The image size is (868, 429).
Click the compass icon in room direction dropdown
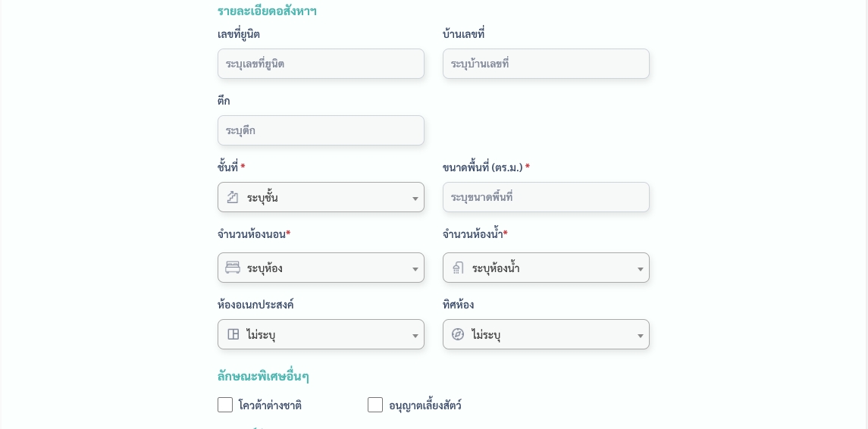click(x=458, y=335)
